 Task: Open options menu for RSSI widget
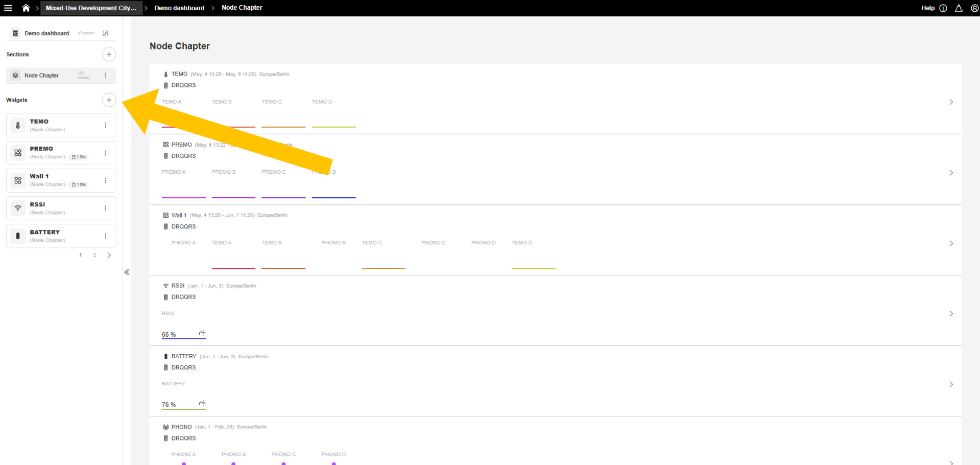click(106, 208)
